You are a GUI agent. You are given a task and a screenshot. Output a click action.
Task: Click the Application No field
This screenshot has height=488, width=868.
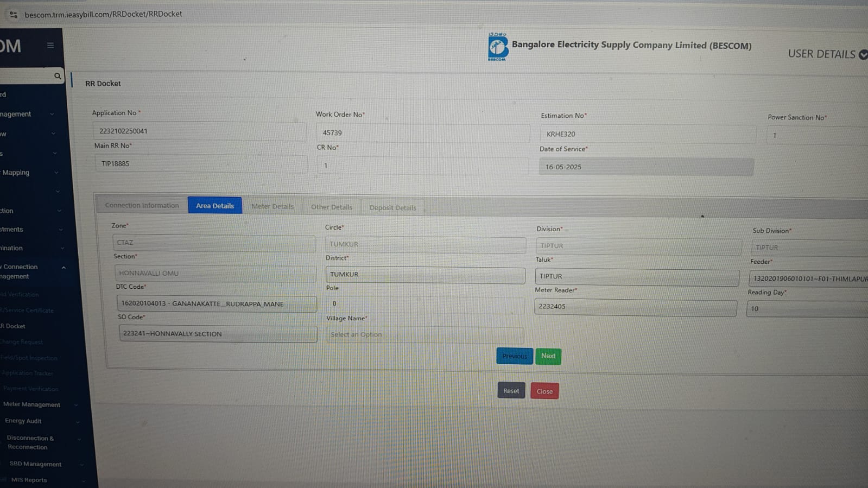pos(199,131)
